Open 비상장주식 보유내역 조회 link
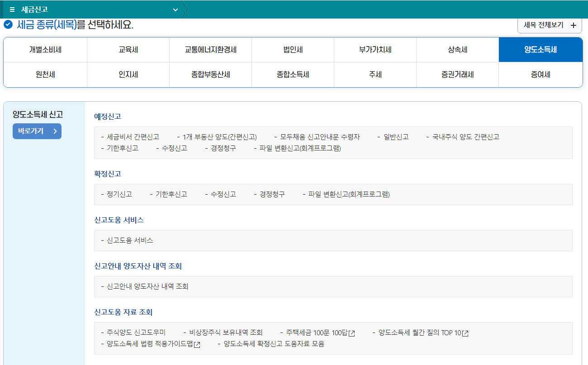This screenshot has width=588, height=365. coord(226,332)
